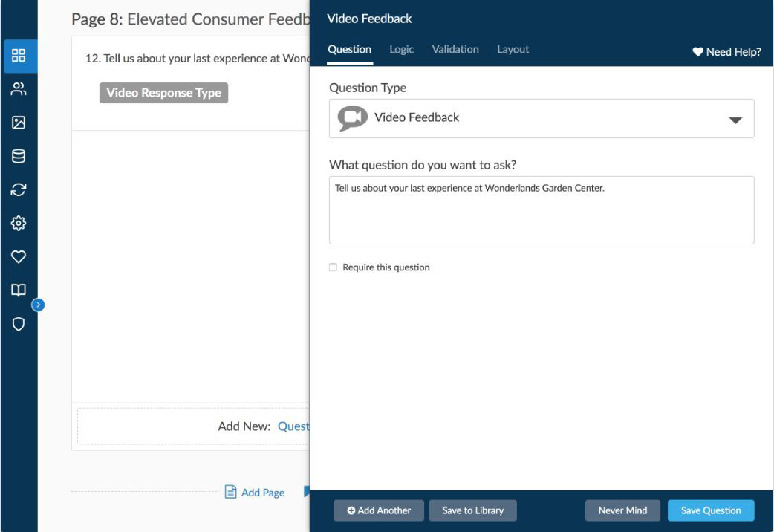The width and height of the screenshot is (774, 532).
Task: Click the Add Another button
Action: (378, 510)
